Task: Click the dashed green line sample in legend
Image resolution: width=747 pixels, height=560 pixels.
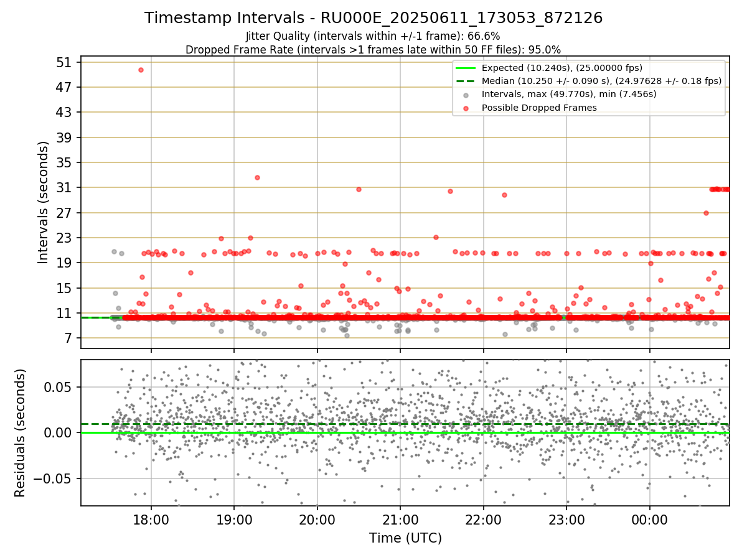Action: [466, 81]
